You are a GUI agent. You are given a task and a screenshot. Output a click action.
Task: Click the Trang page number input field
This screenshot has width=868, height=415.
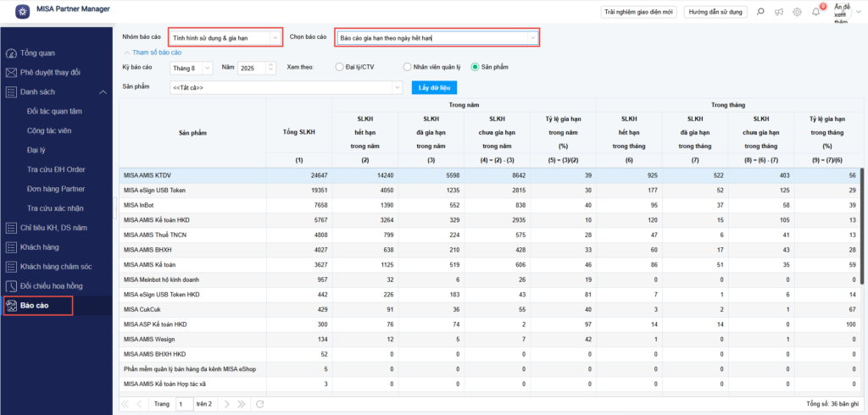coord(184,404)
